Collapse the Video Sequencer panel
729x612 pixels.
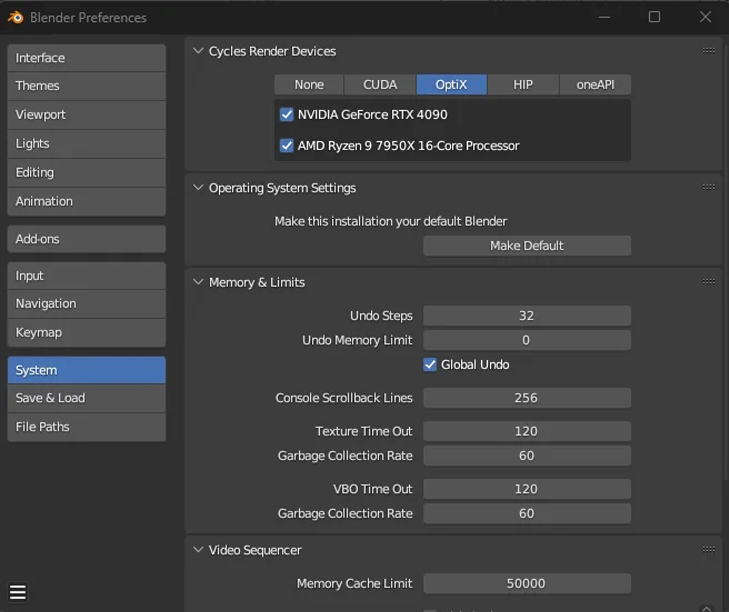point(198,550)
